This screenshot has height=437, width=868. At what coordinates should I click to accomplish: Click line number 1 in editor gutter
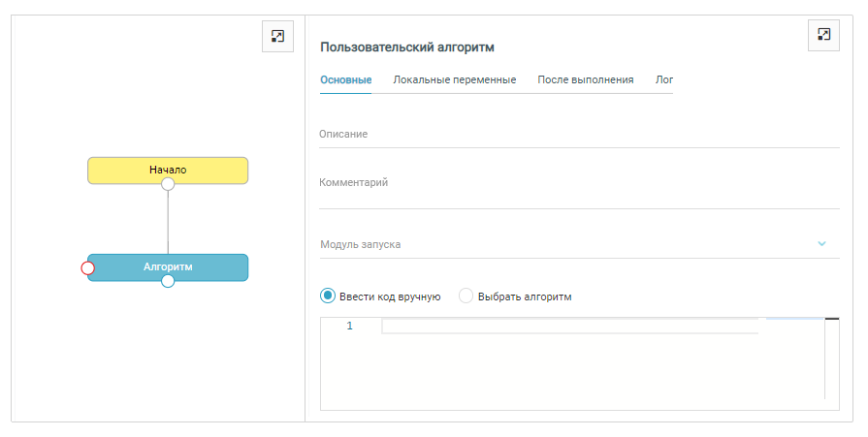pyautogui.click(x=350, y=327)
